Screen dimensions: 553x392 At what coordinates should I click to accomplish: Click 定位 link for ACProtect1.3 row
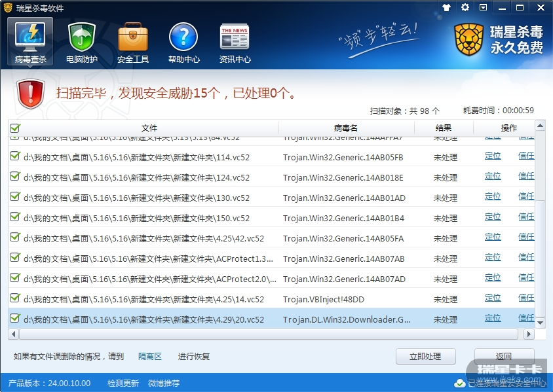pyautogui.click(x=493, y=257)
